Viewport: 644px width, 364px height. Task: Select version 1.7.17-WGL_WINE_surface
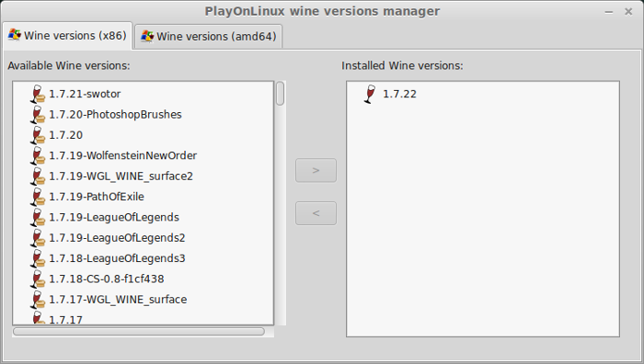118,299
